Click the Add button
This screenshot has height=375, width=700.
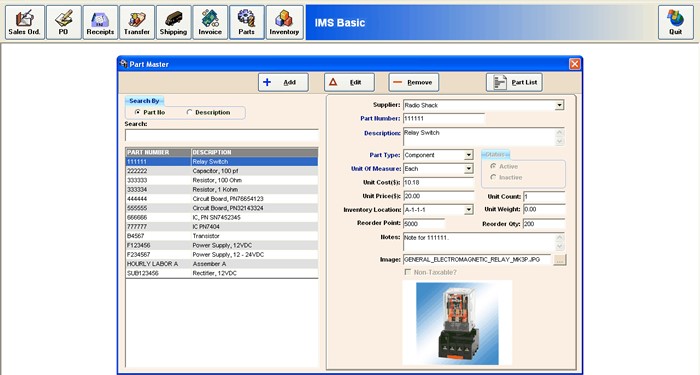pos(283,82)
